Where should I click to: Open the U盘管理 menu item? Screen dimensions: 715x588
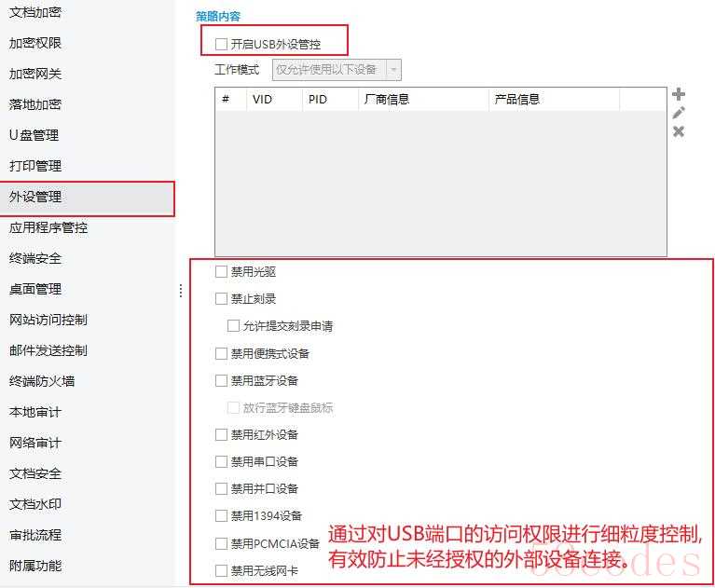(x=34, y=135)
